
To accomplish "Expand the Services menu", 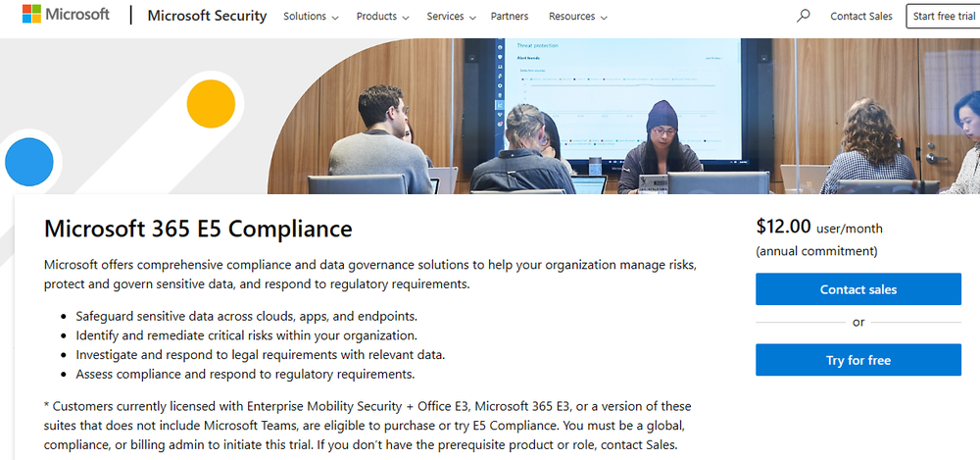I will click(x=451, y=17).
